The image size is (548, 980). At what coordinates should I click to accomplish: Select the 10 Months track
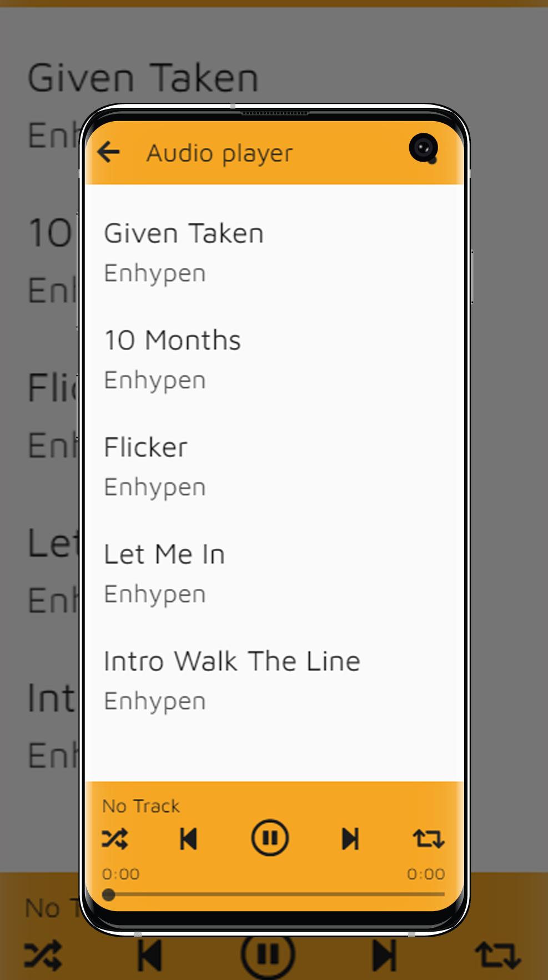pos(173,341)
